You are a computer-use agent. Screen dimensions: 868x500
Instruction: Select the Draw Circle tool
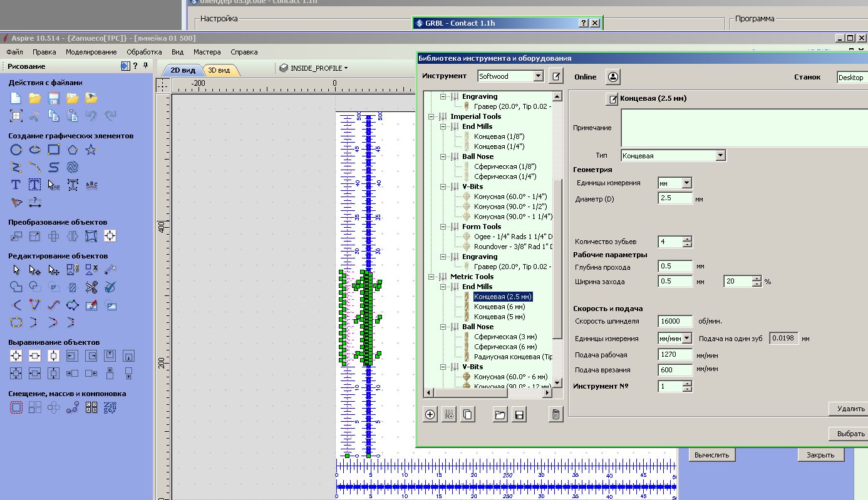(16, 150)
